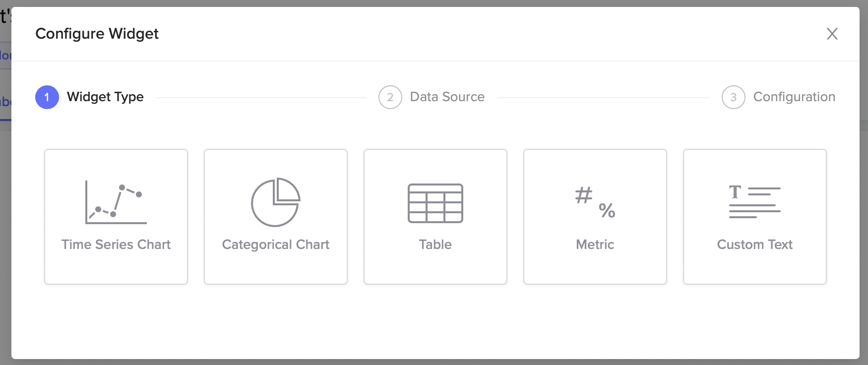Close the Configure Widget dialog
The width and height of the screenshot is (868, 365).
pos(832,34)
